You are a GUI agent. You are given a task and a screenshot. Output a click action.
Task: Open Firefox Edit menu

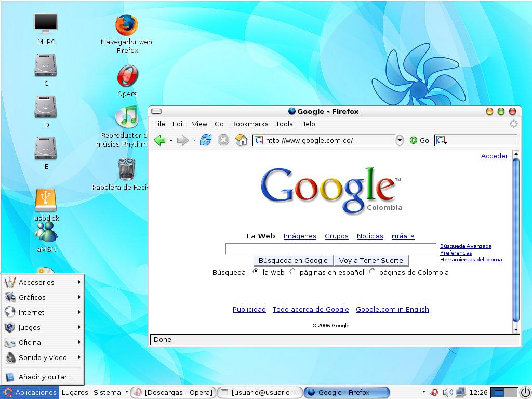coord(179,124)
